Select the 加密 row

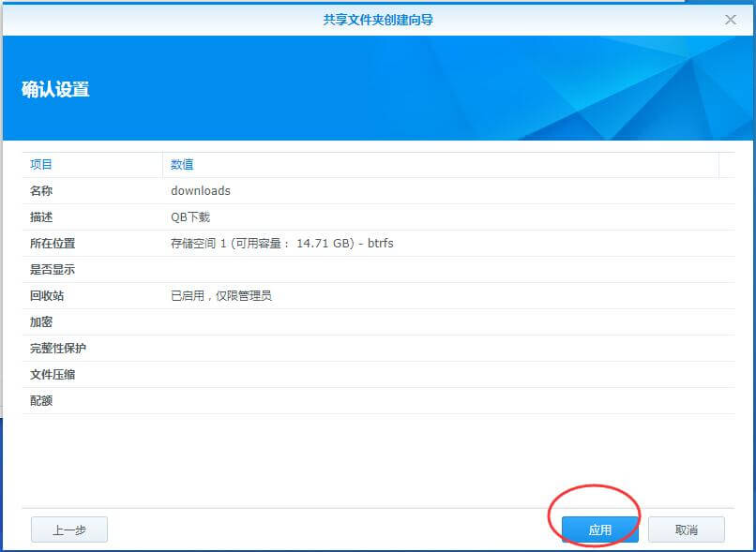[x=41, y=322]
